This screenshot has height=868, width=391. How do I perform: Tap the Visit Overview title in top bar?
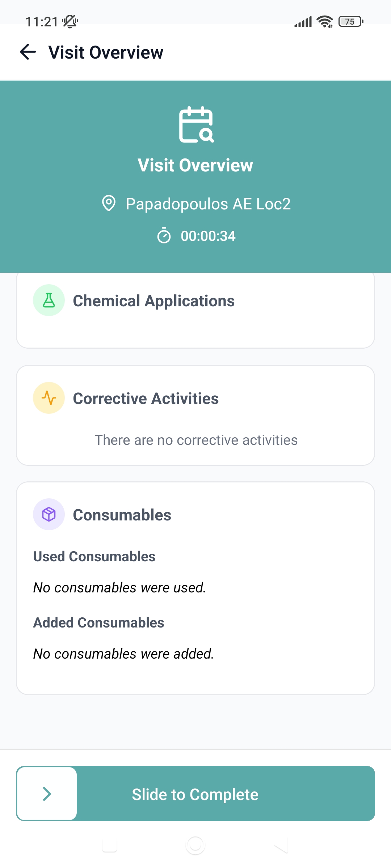point(106,52)
